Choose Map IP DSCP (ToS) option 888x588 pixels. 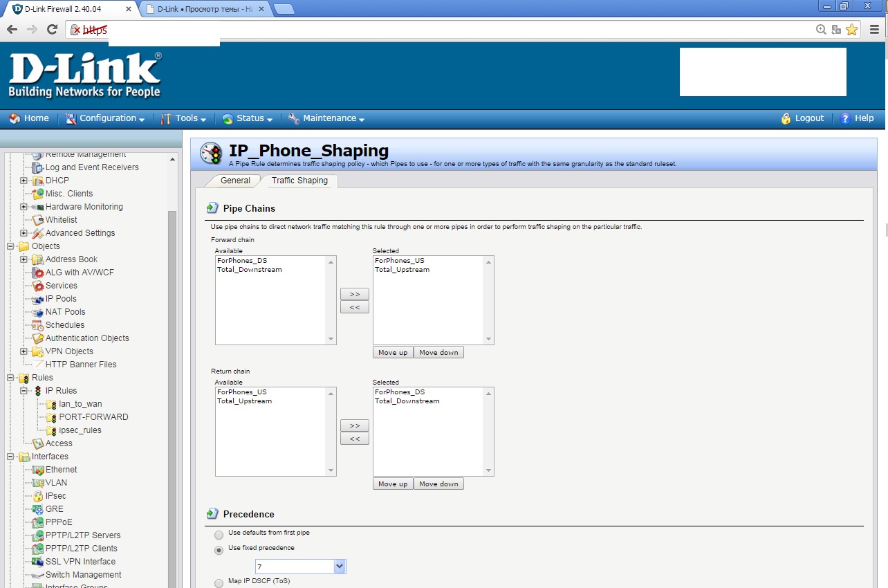(x=219, y=582)
